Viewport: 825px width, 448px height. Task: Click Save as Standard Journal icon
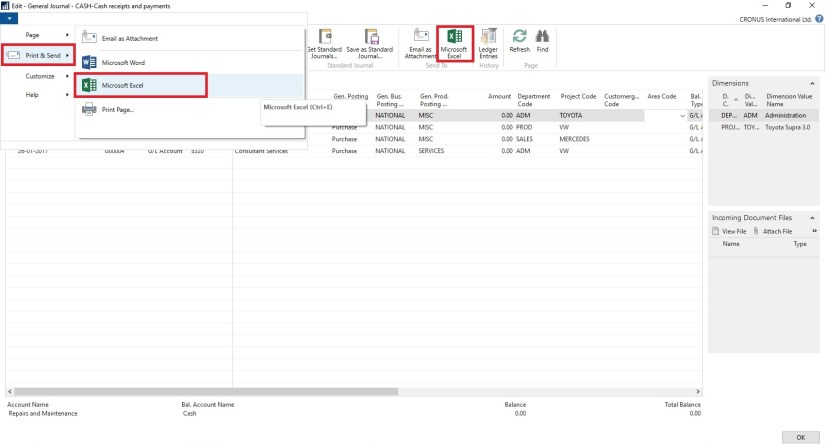point(370,43)
